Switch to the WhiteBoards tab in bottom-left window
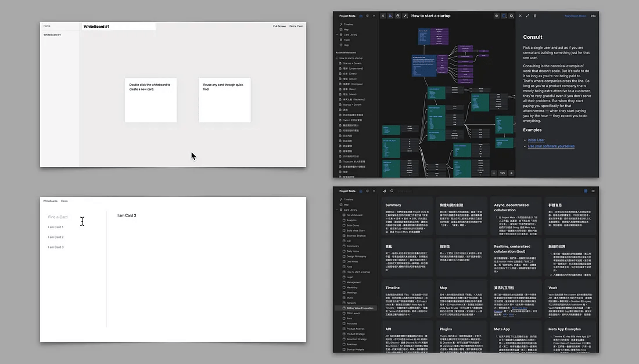639x364 pixels. pos(51,201)
